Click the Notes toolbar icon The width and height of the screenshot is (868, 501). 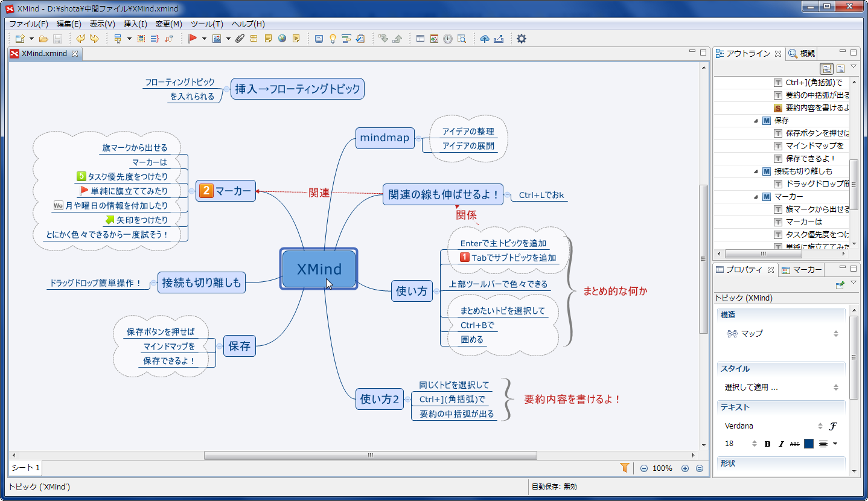pyautogui.click(x=267, y=39)
